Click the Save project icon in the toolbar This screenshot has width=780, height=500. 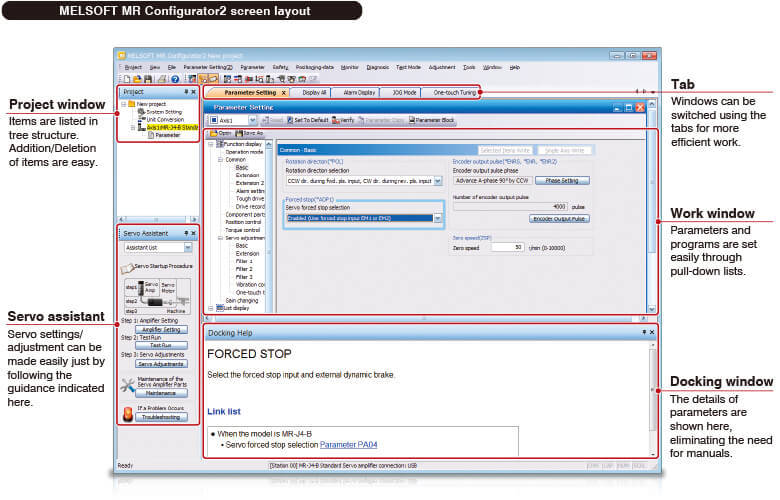click(147, 78)
